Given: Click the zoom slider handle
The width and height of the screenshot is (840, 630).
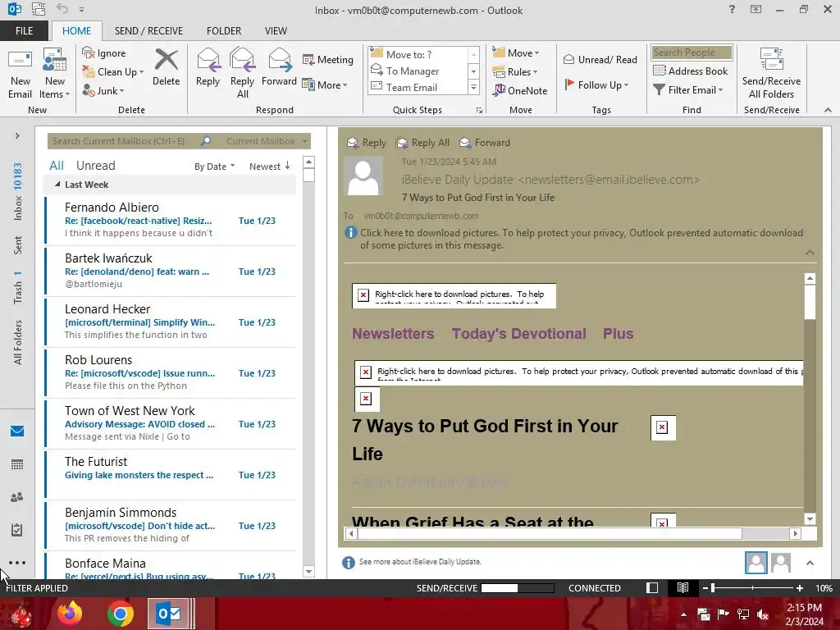Looking at the screenshot, I should [x=713, y=588].
